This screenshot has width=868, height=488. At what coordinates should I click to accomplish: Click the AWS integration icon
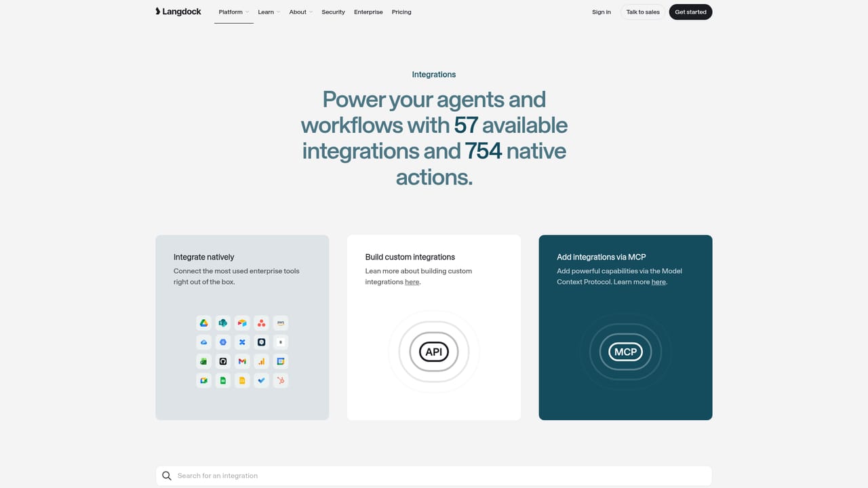click(x=281, y=323)
